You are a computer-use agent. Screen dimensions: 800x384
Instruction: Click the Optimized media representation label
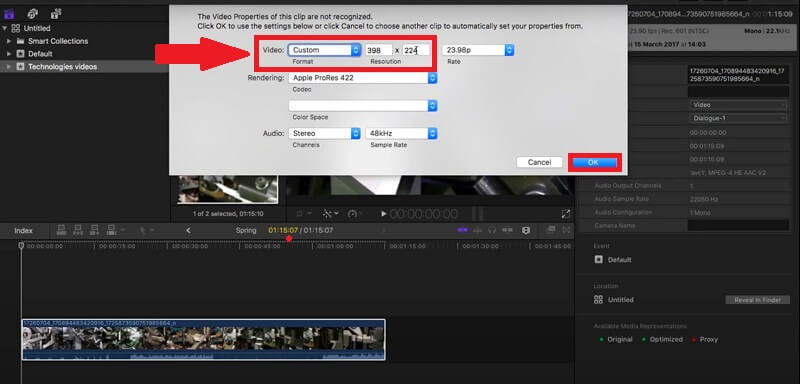click(x=666, y=339)
